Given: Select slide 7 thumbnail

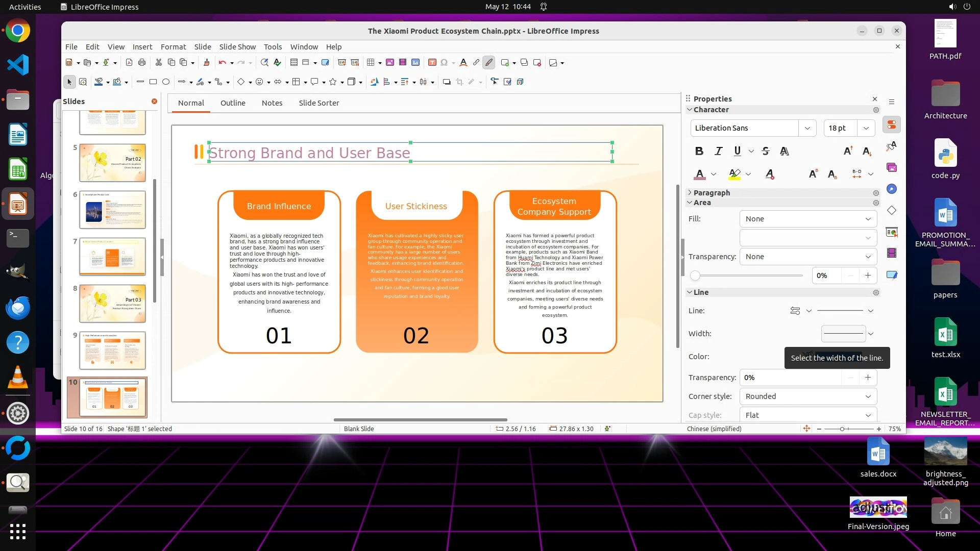Looking at the screenshot, I should click(x=112, y=257).
